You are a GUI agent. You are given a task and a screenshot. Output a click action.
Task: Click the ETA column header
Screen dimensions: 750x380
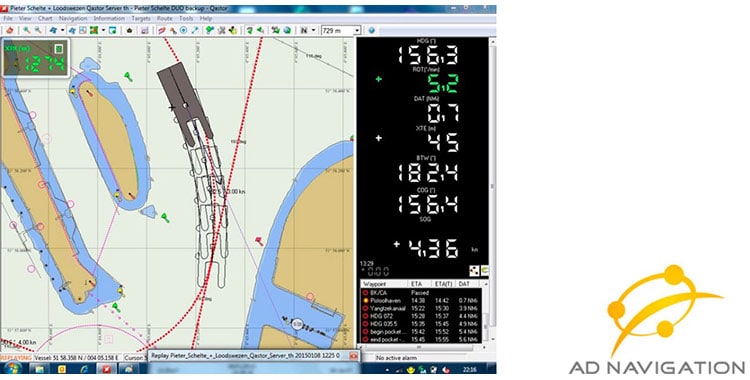point(419,284)
